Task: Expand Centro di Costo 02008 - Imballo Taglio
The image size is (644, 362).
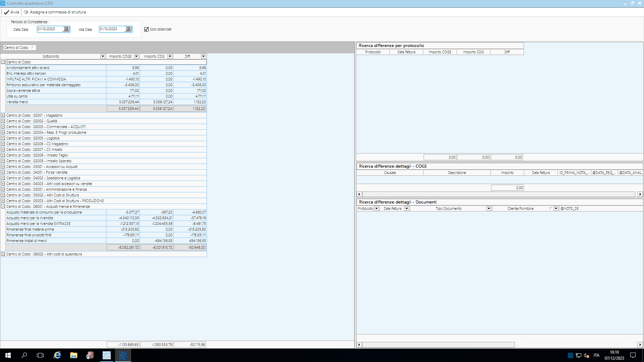Action: coord(3,155)
